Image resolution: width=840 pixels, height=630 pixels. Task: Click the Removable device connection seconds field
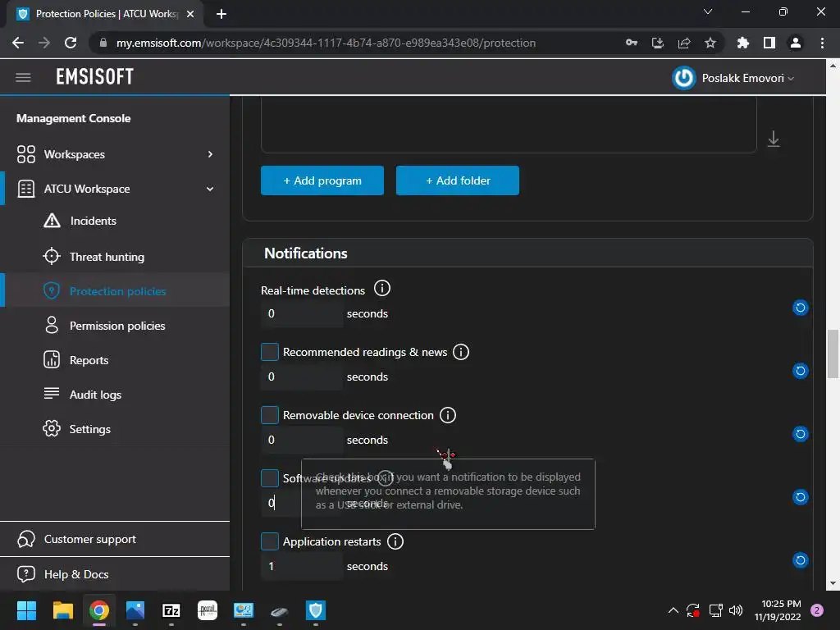coord(302,440)
